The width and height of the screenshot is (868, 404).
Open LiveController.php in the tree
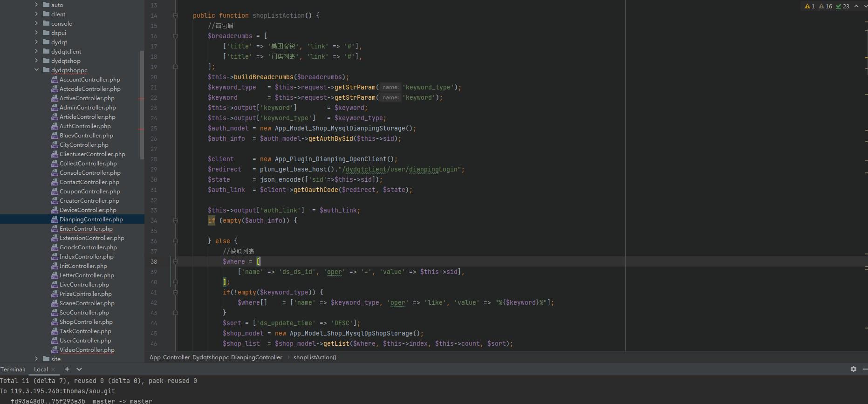(x=84, y=285)
